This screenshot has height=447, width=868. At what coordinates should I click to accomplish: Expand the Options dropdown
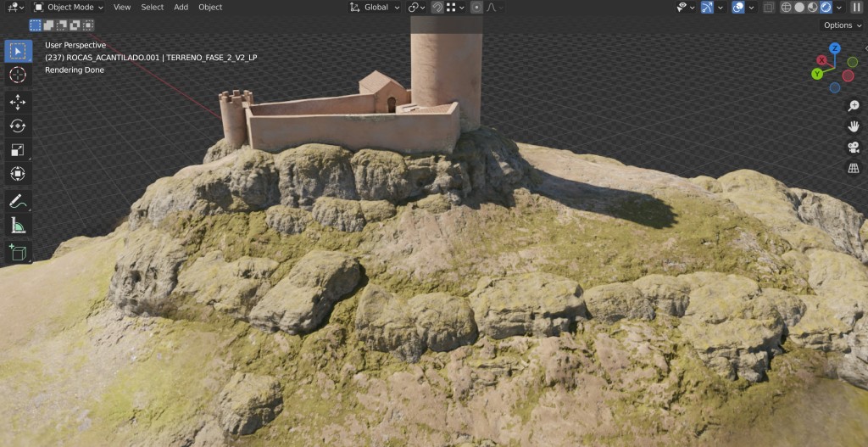click(842, 25)
